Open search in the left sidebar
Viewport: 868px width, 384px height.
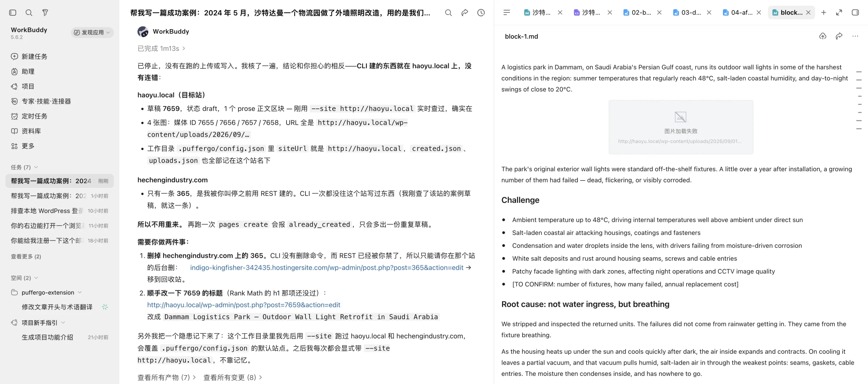click(29, 13)
